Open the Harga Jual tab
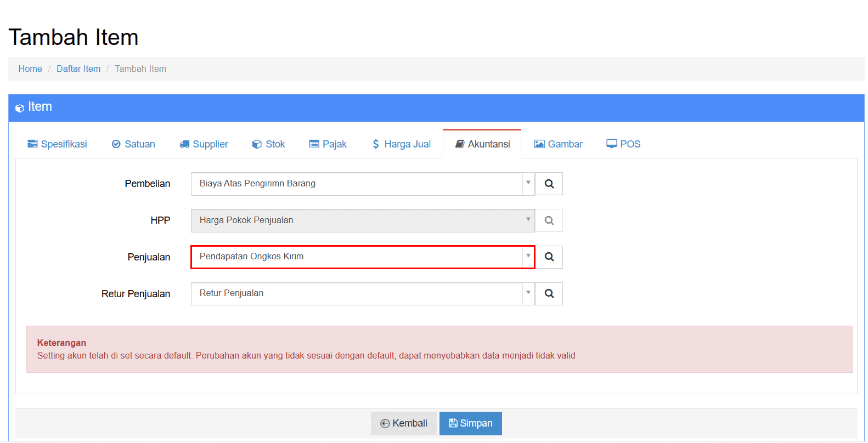 [x=401, y=144]
